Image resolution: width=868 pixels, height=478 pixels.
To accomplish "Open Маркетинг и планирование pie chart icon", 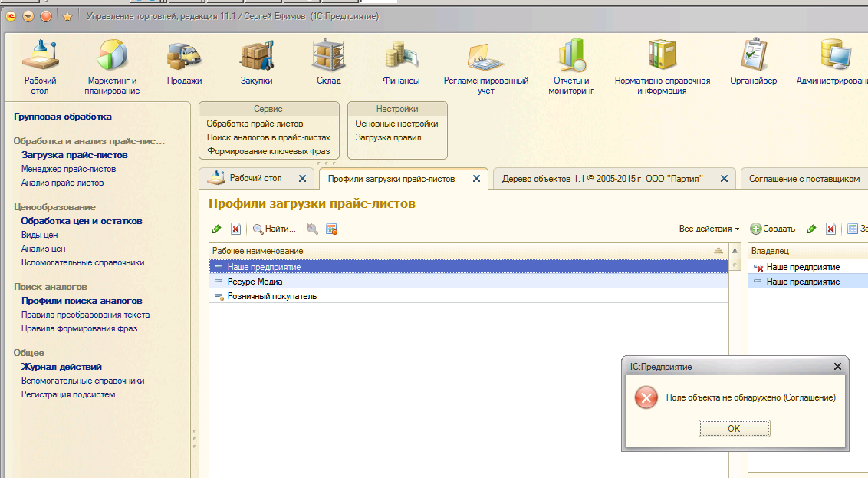I will click(113, 57).
